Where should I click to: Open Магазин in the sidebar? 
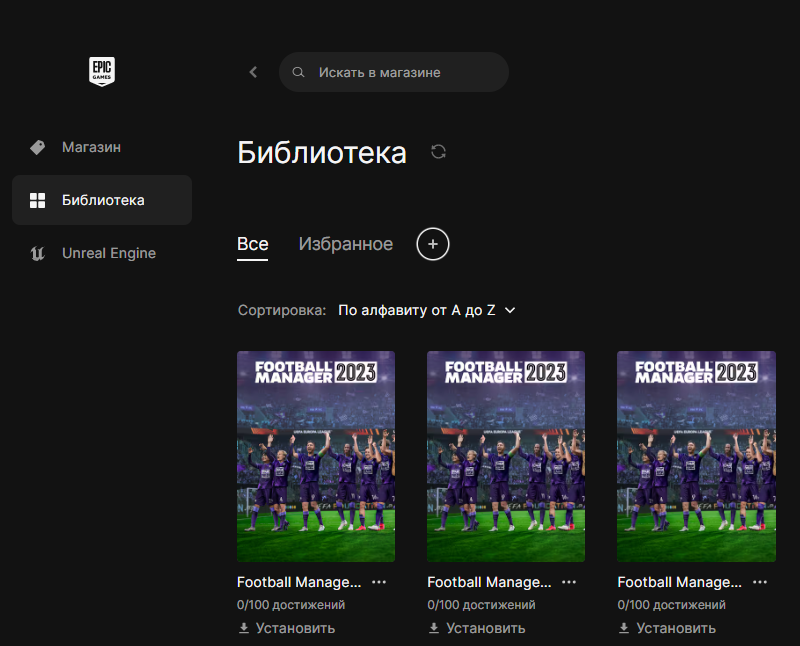90,147
